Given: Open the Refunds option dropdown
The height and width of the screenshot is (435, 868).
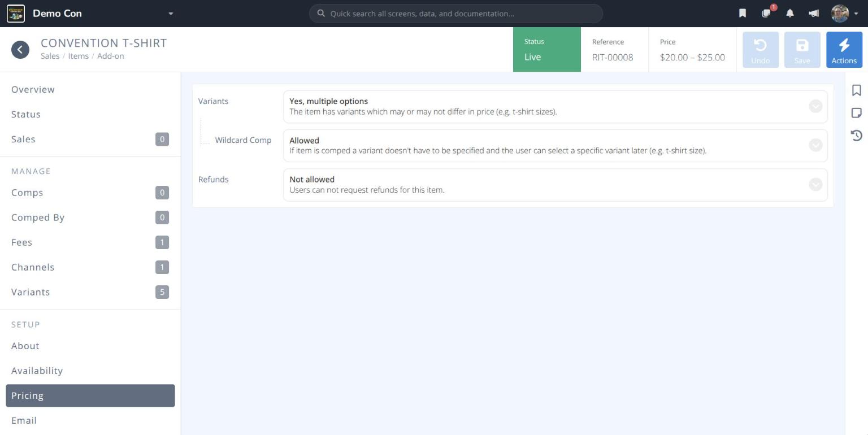Looking at the screenshot, I should (x=555, y=185).
